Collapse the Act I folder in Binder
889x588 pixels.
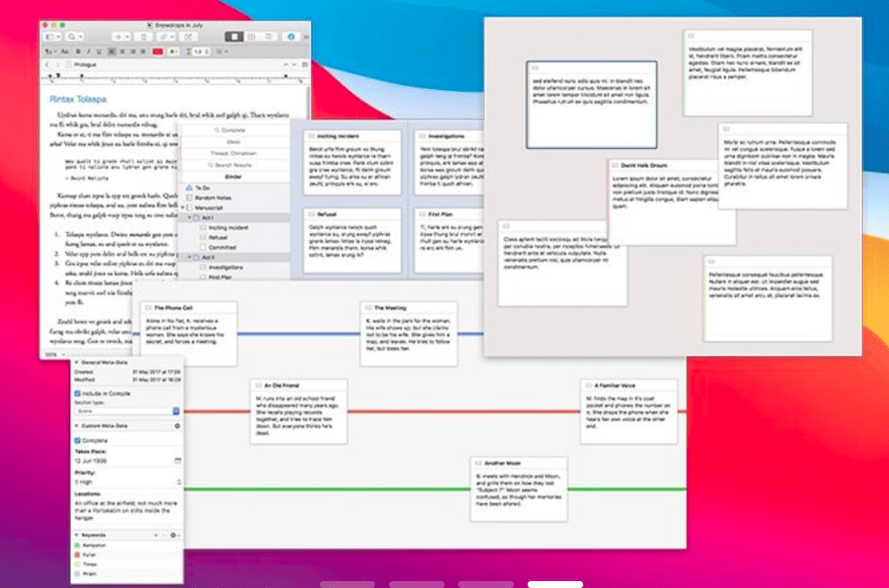(190, 217)
